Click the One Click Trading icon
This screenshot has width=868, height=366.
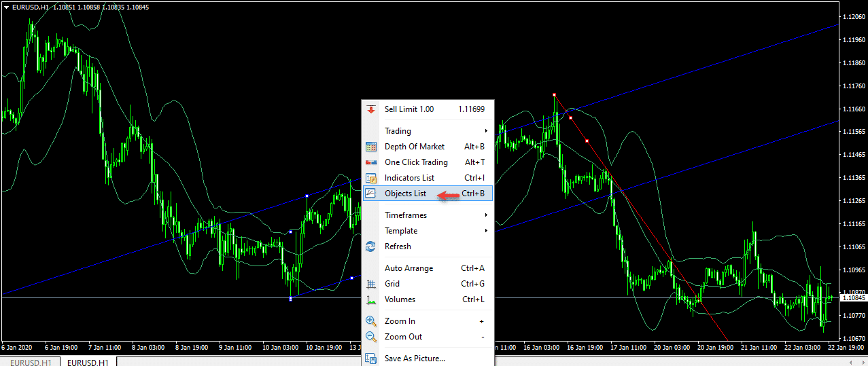pos(370,162)
